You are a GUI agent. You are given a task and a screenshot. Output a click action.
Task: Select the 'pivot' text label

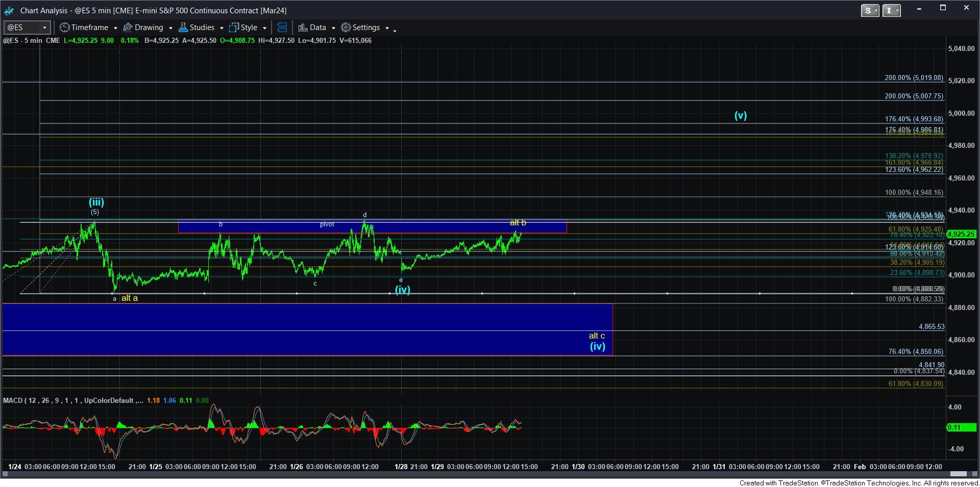tap(327, 224)
